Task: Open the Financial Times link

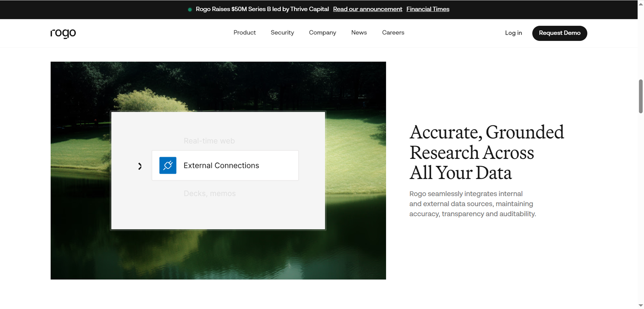Action: [428, 9]
